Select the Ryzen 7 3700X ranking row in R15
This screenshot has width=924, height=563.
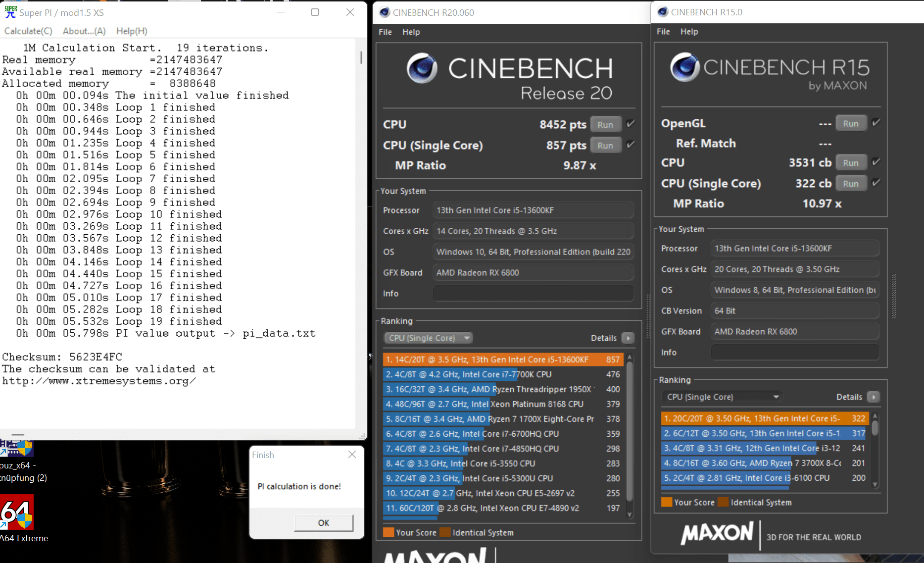765,463
